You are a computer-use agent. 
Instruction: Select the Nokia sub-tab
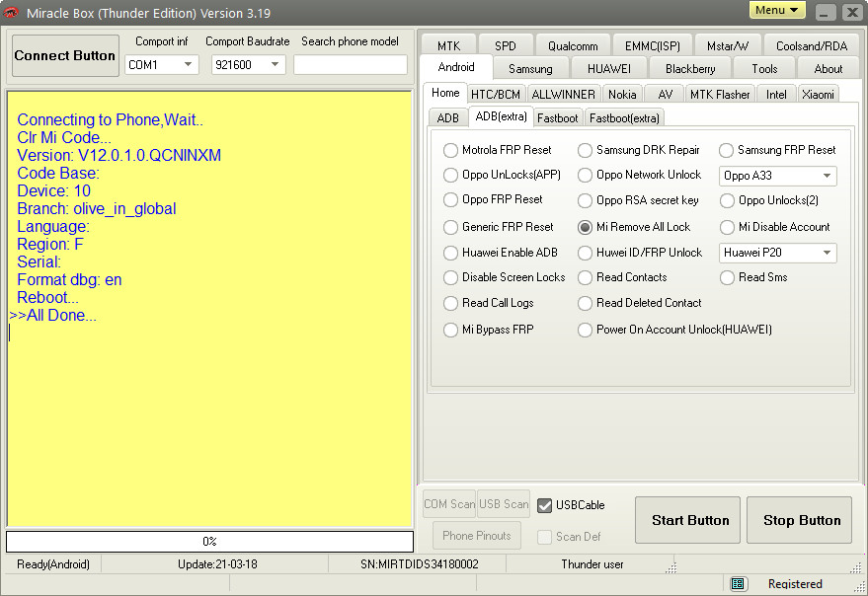pyautogui.click(x=622, y=95)
